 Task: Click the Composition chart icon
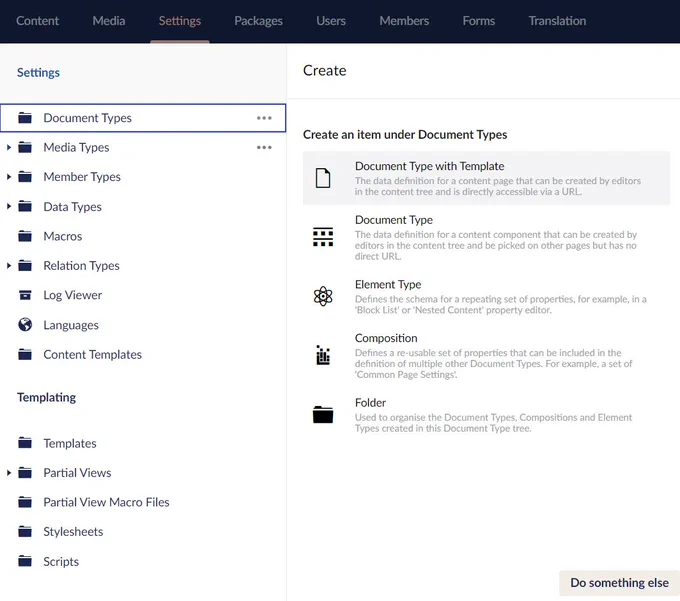click(323, 355)
